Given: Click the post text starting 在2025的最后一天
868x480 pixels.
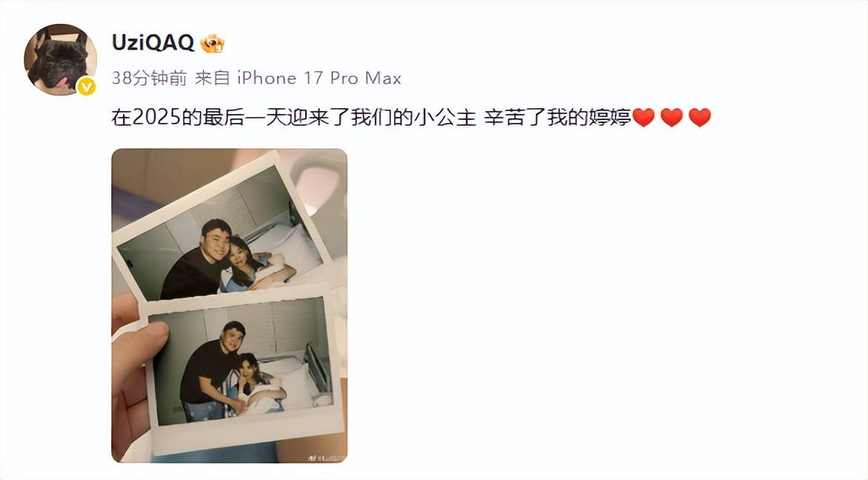Looking at the screenshot, I should point(371,118).
